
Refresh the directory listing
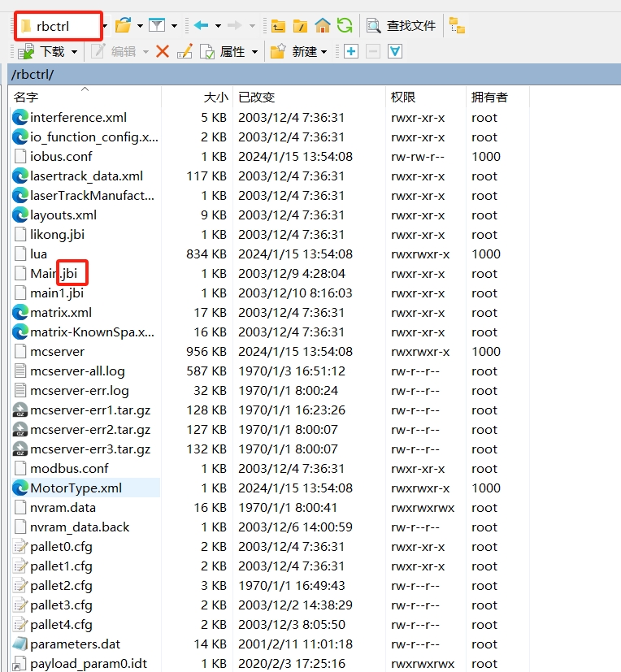pos(345,26)
